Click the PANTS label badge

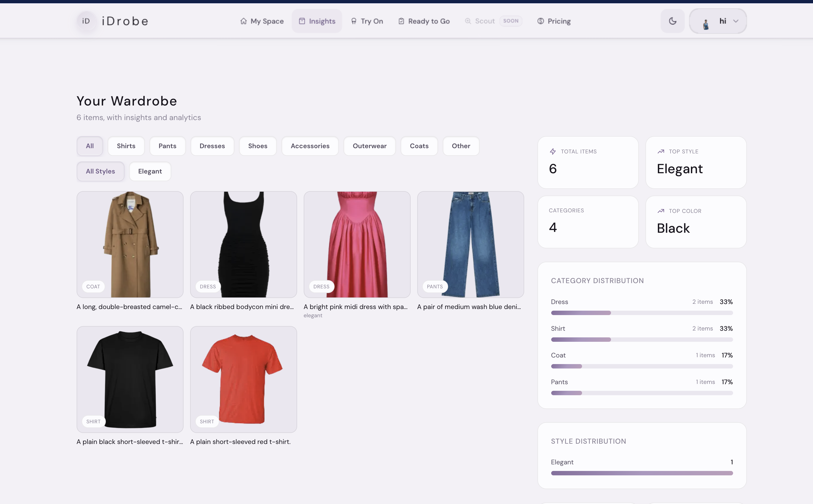click(435, 287)
